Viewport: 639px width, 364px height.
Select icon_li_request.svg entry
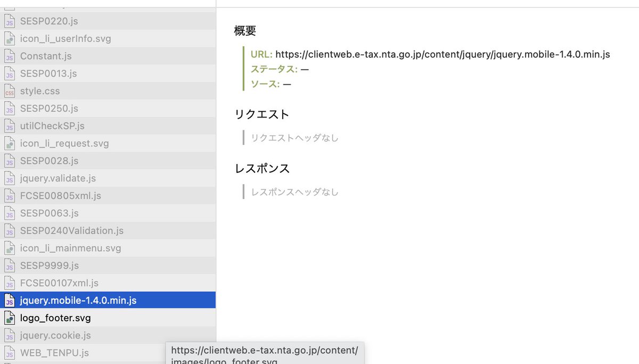tap(108, 144)
